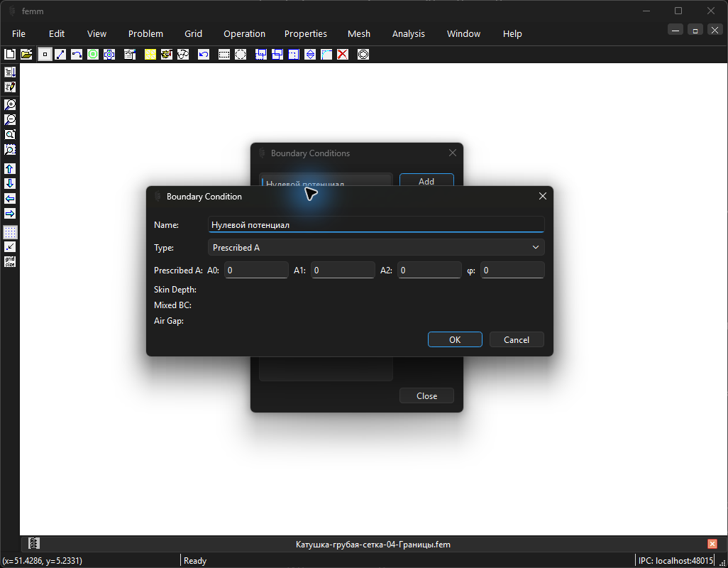The height and width of the screenshot is (568, 728).
Task: Click OK in Boundary Condition dialog
Action: click(455, 339)
